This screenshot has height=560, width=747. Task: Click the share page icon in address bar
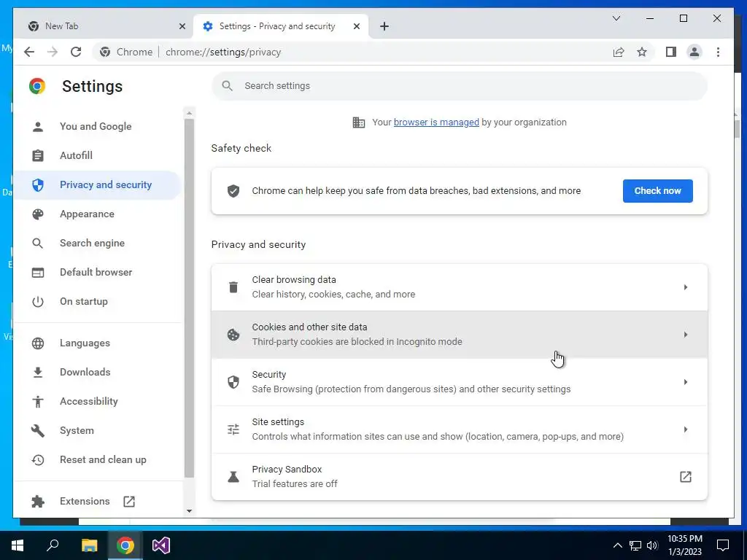click(x=619, y=52)
